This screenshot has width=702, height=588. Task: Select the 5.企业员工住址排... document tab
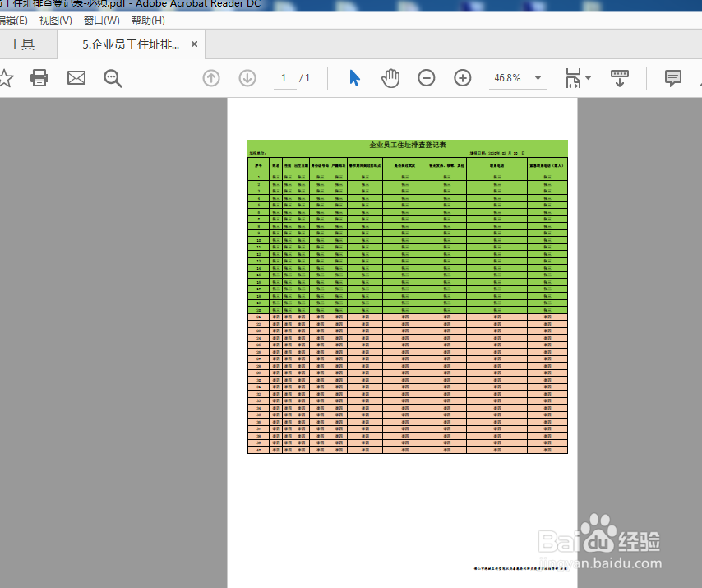coord(131,44)
